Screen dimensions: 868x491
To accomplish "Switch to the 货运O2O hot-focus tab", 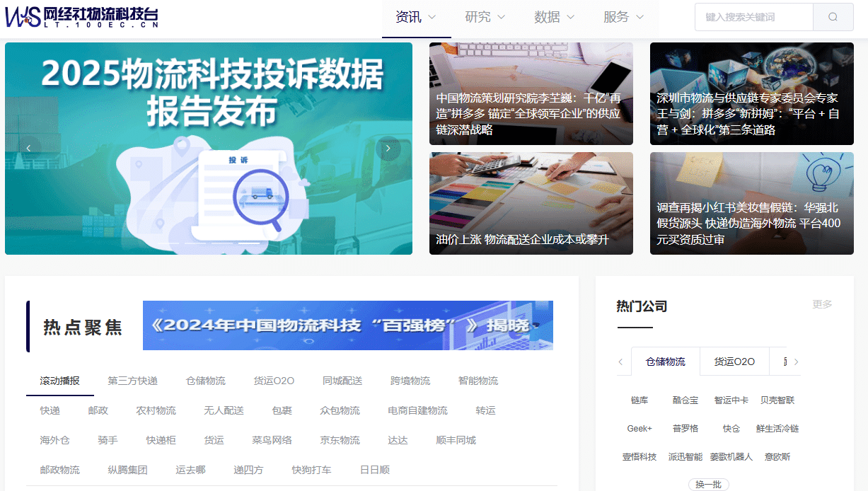I will pyautogui.click(x=274, y=381).
